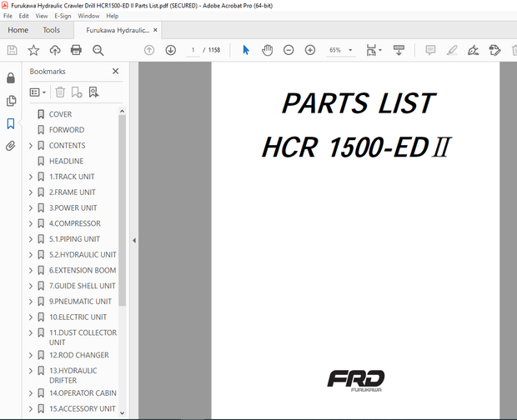This screenshot has width=517, height=420.
Task: Expand the 3.POWER UNIT bookmark
Action: [x=31, y=208]
